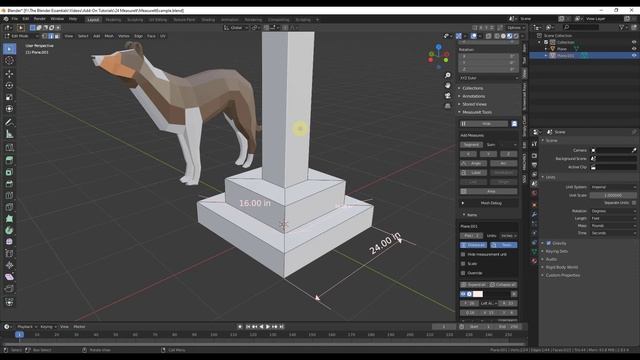Select the Inset Faces tool
This screenshot has height=360, width=640.
9,172
